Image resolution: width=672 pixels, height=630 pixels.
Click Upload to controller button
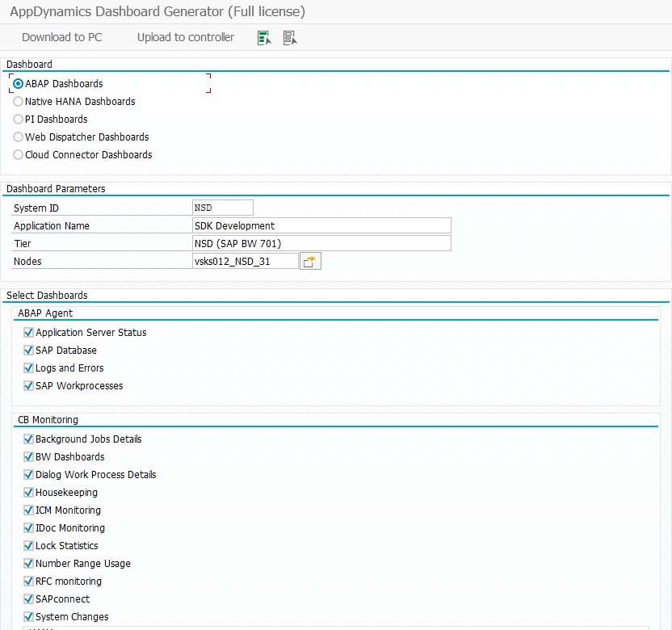click(x=186, y=37)
